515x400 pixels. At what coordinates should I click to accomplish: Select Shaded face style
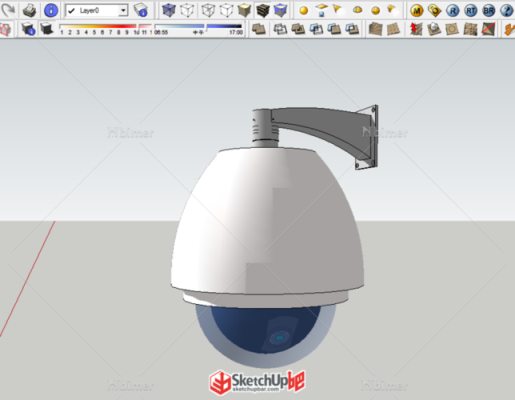[244, 11]
